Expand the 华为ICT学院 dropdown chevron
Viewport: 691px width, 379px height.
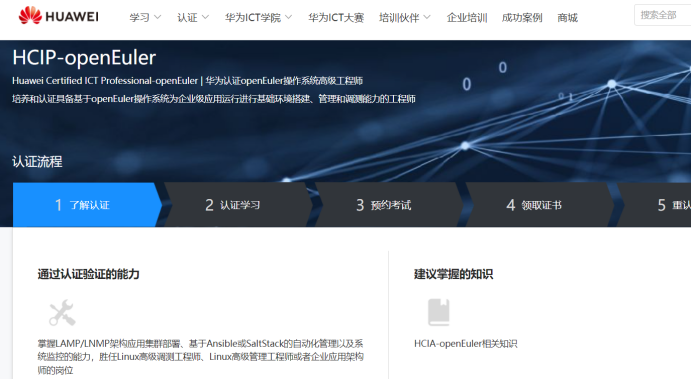point(289,17)
